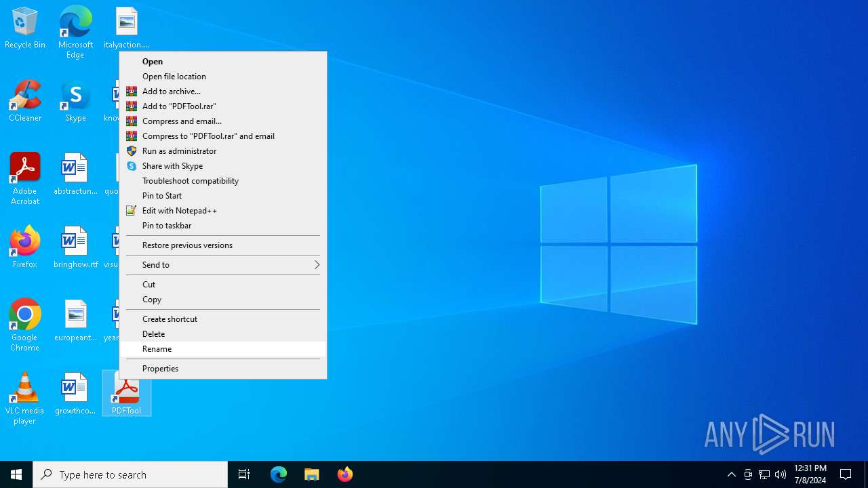Select the italyaction image file on desktop
868x488 pixels.
[x=127, y=28]
